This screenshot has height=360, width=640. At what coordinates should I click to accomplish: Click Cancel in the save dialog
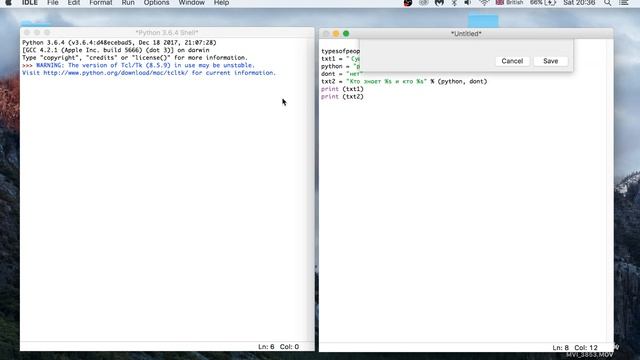coord(512,61)
